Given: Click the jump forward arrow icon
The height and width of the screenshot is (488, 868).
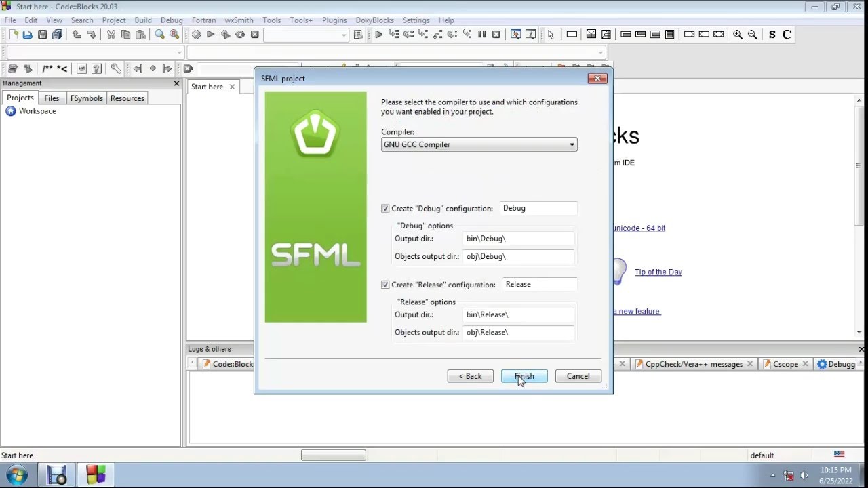Looking at the screenshot, I should click(167, 68).
